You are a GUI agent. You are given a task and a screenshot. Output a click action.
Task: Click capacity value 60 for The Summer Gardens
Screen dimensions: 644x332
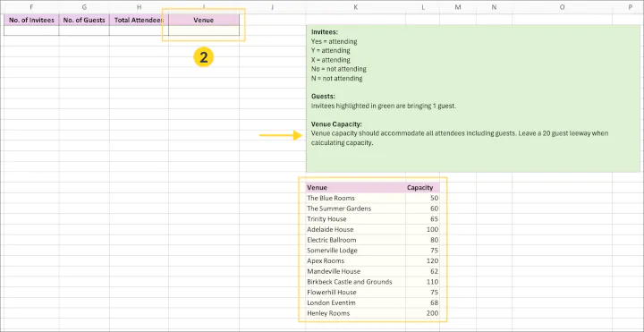point(422,209)
